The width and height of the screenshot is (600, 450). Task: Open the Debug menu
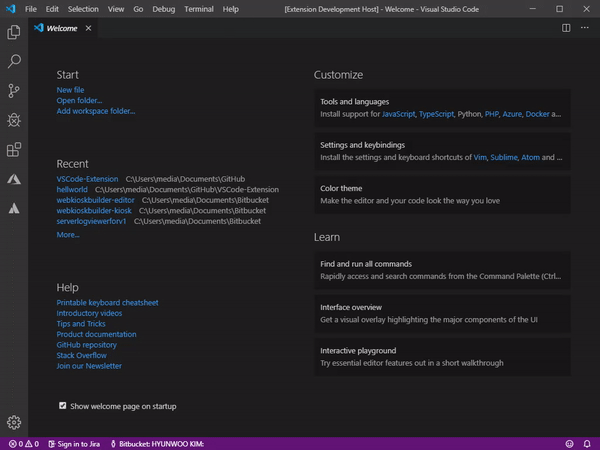tap(163, 9)
